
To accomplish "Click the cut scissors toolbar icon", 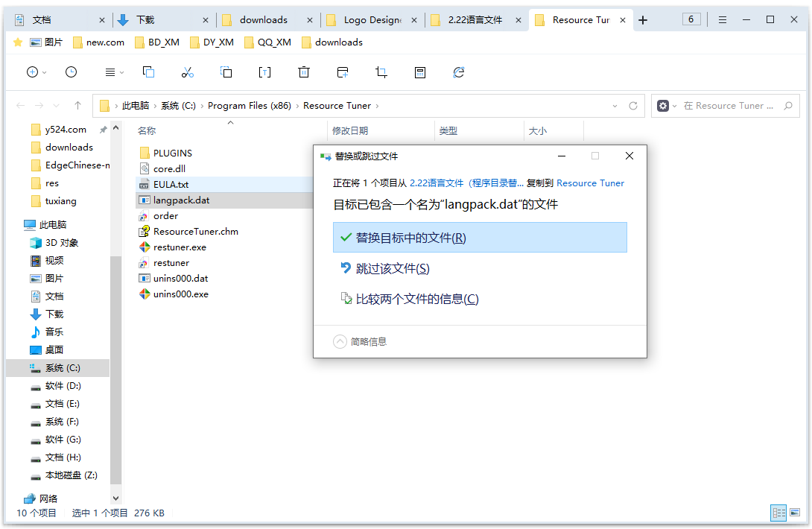I will coord(188,72).
